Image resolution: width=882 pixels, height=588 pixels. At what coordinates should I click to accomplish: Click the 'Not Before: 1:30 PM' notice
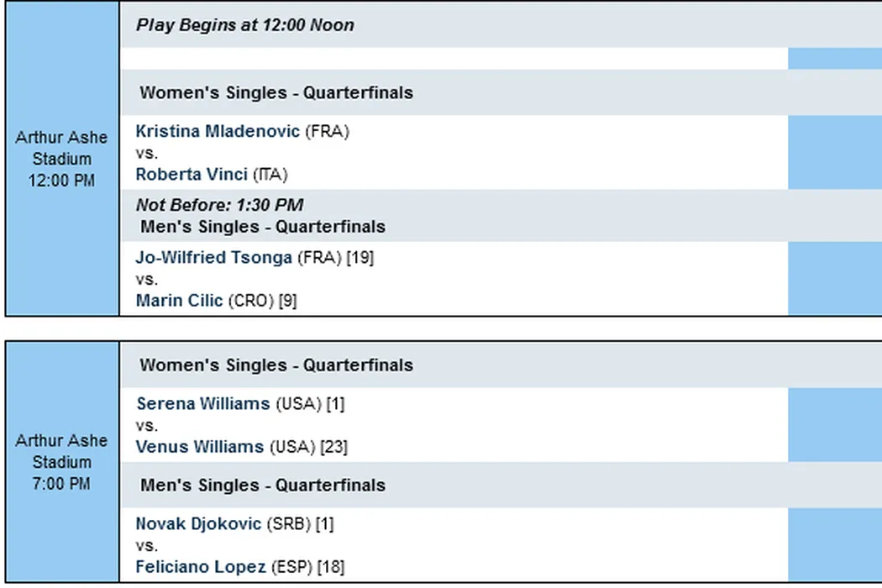(x=219, y=205)
